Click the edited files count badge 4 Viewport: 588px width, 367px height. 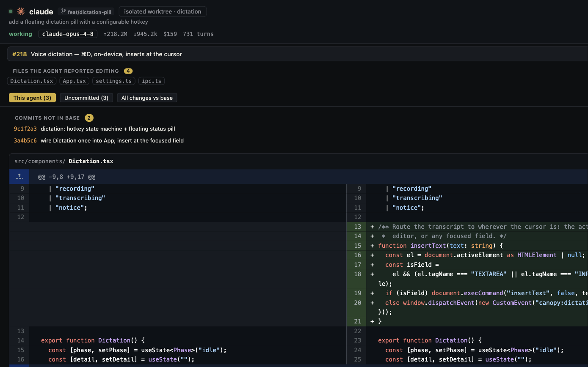128,71
